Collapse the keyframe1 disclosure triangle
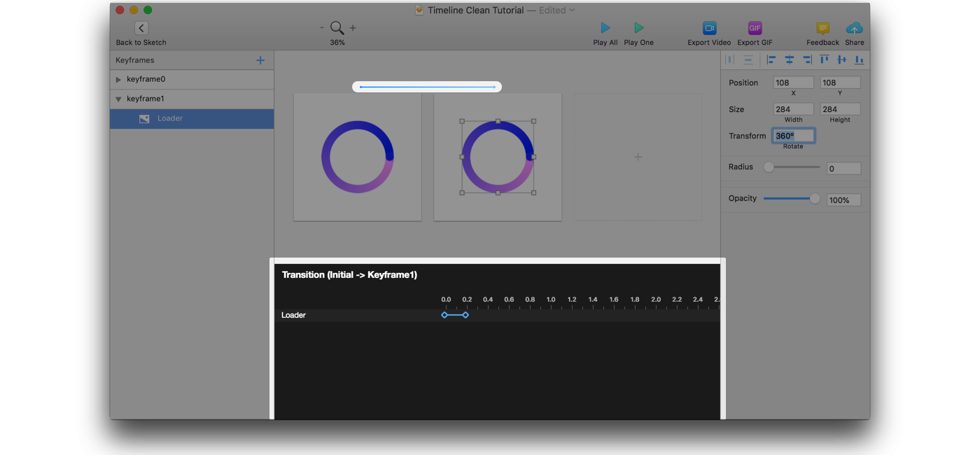 click(x=118, y=99)
